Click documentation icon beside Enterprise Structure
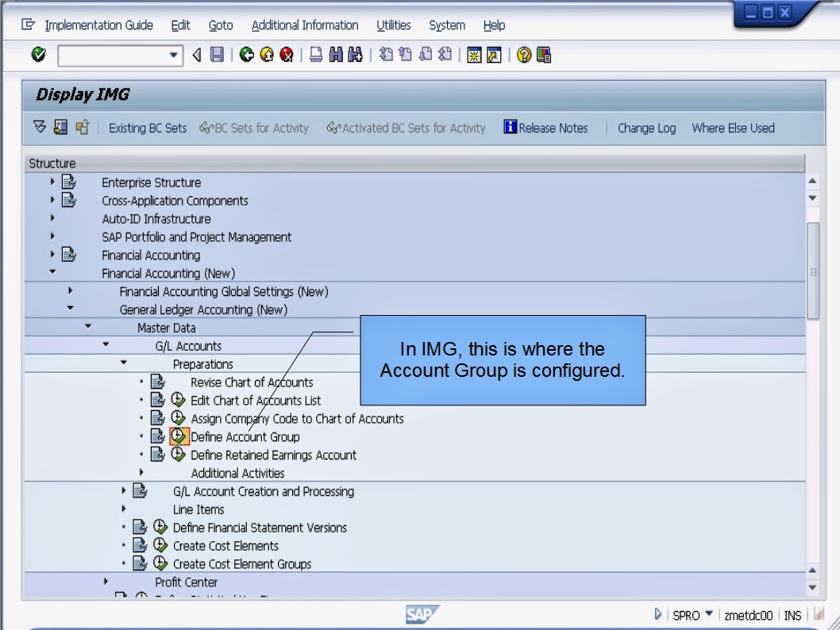The height and width of the screenshot is (630, 840). click(x=68, y=182)
